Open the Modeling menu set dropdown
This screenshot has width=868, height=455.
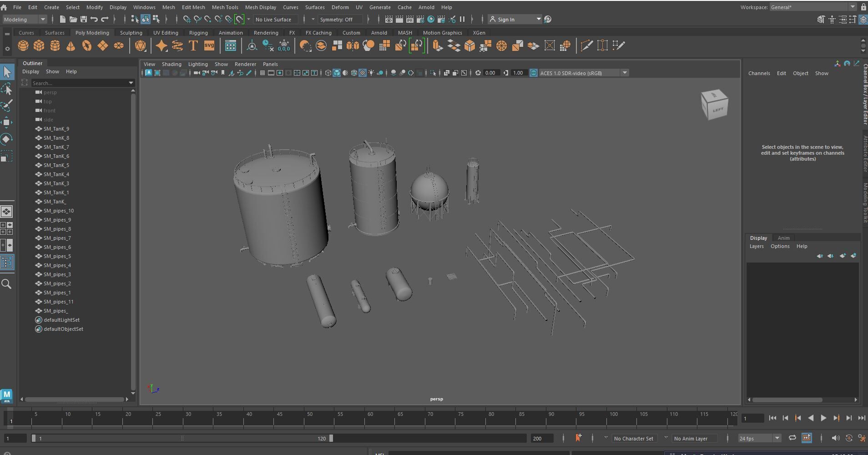25,19
